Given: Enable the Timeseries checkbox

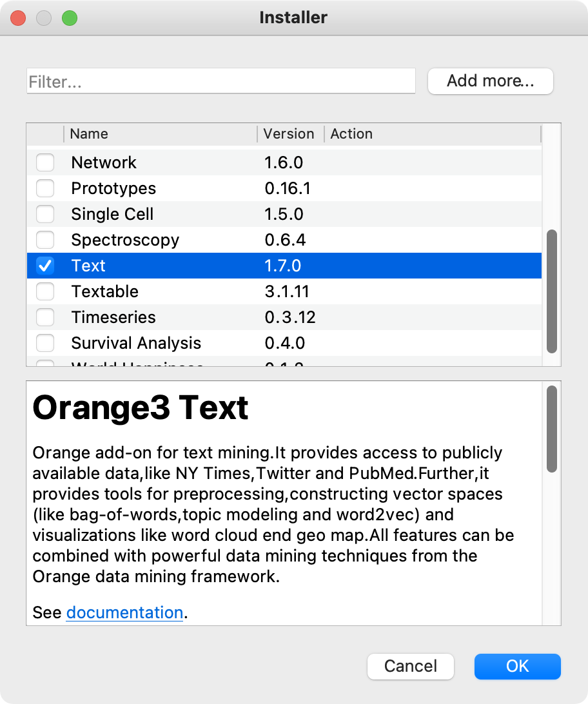Looking at the screenshot, I should (45, 317).
